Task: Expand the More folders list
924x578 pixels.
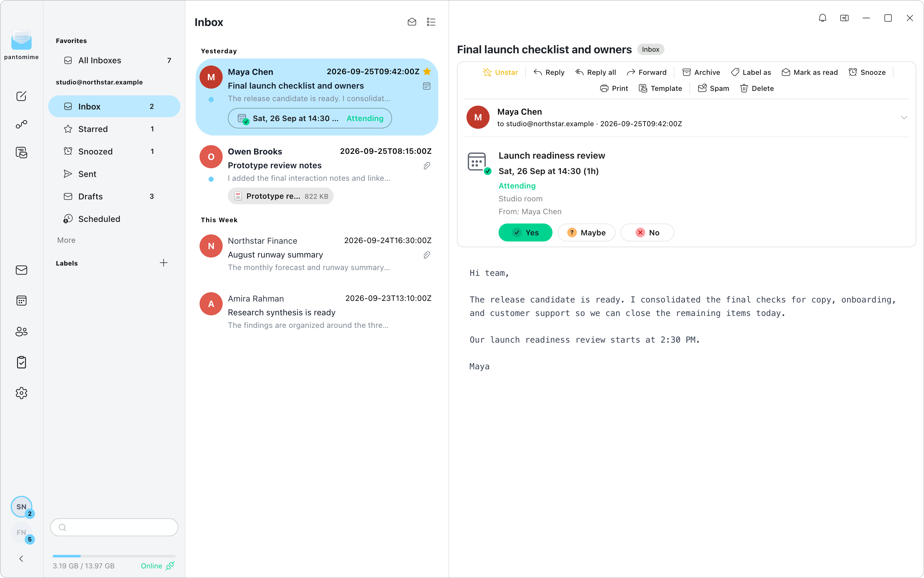Action: [x=66, y=240]
